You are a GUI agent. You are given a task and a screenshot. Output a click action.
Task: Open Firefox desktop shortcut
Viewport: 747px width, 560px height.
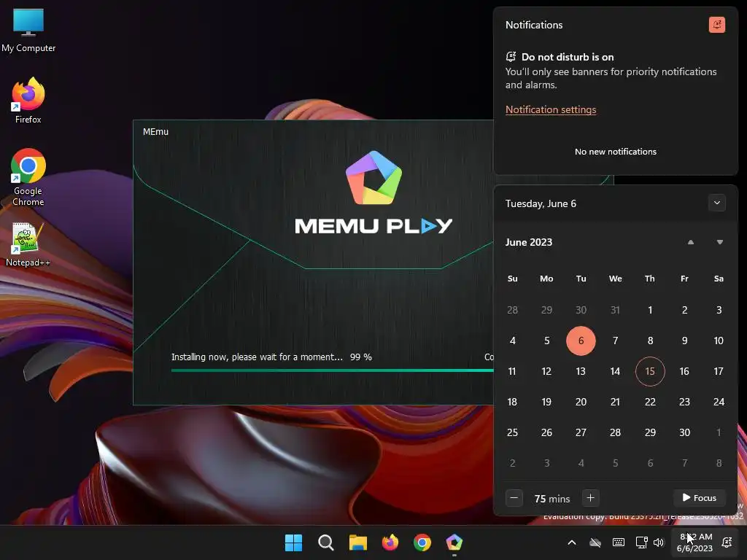(x=28, y=101)
